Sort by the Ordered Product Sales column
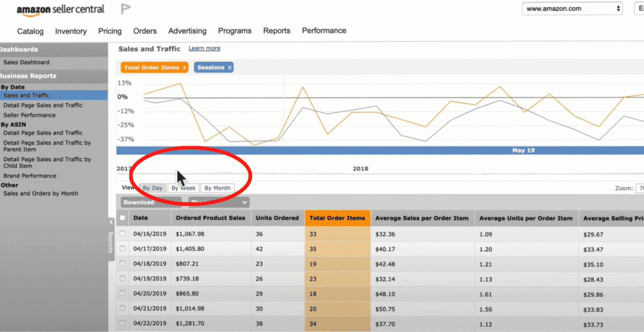Image resolution: width=644 pixels, height=332 pixels. [211, 218]
